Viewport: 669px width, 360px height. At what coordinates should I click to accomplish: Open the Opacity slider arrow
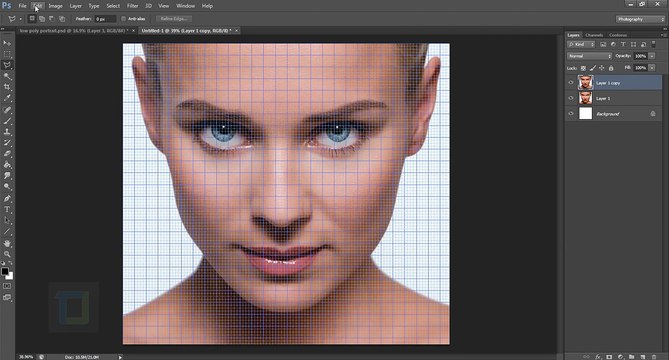tap(652, 56)
